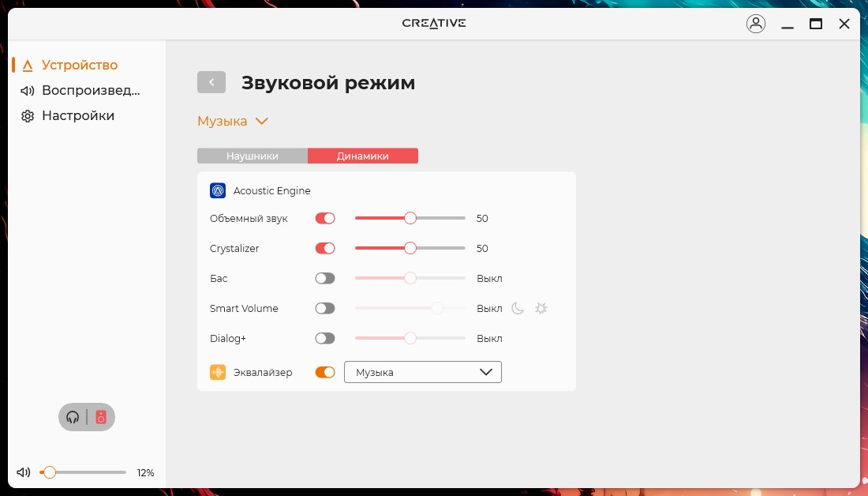Enable the Smart Volume toggle

pyautogui.click(x=325, y=308)
